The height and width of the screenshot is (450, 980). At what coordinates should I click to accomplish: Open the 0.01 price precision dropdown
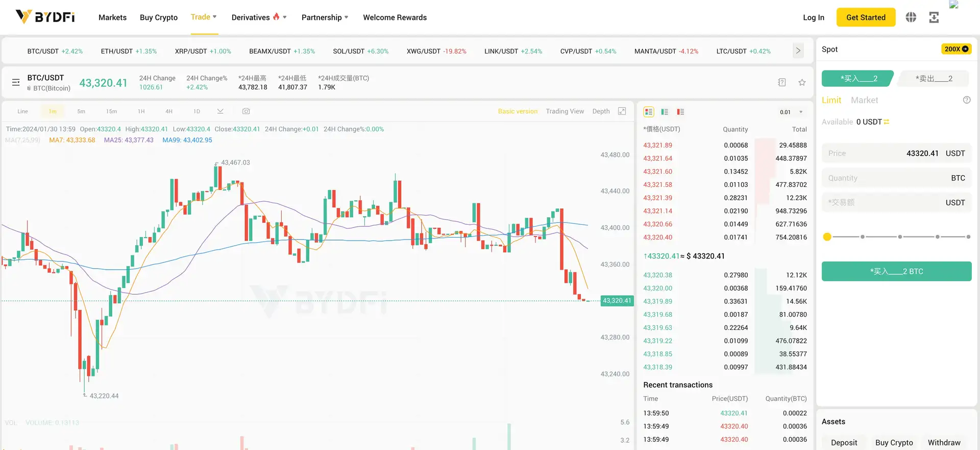[x=791, y=112]
